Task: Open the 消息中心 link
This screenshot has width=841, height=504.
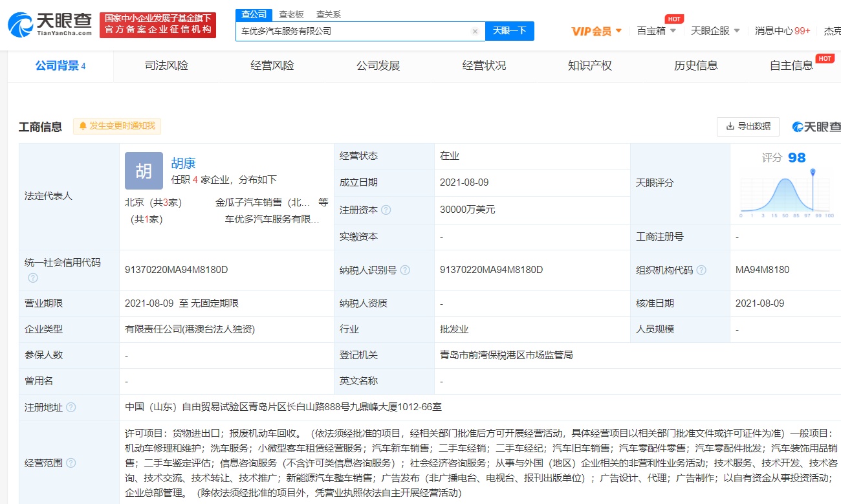Action: [783, 30]
